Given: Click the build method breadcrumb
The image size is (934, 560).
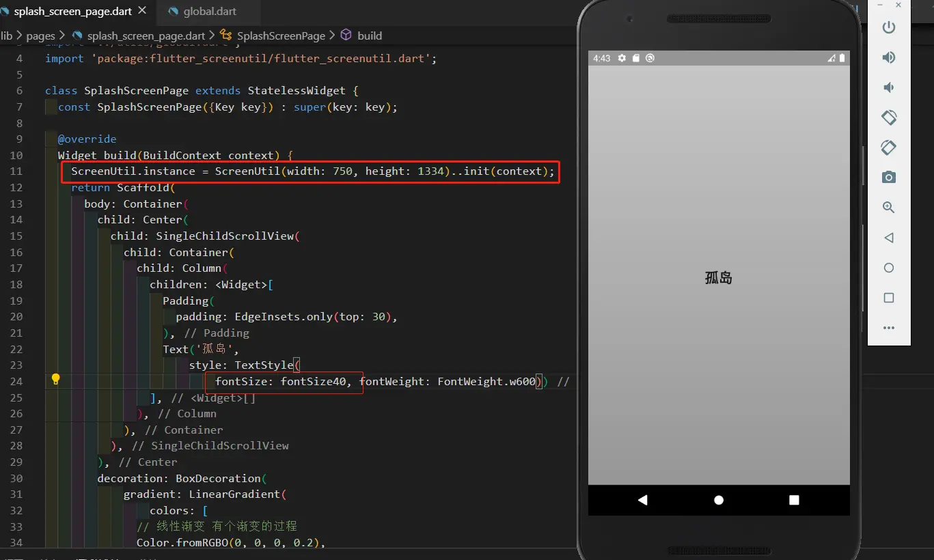Looking at the screenshot, I should click(x=361, y=36).
